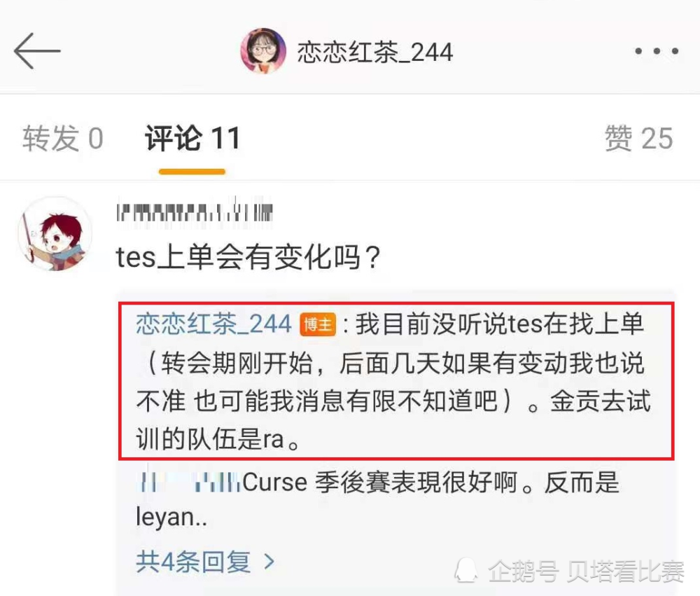
Task: Tap the reply mentioning Curse 季後賽
Action: tap(378, 499)
